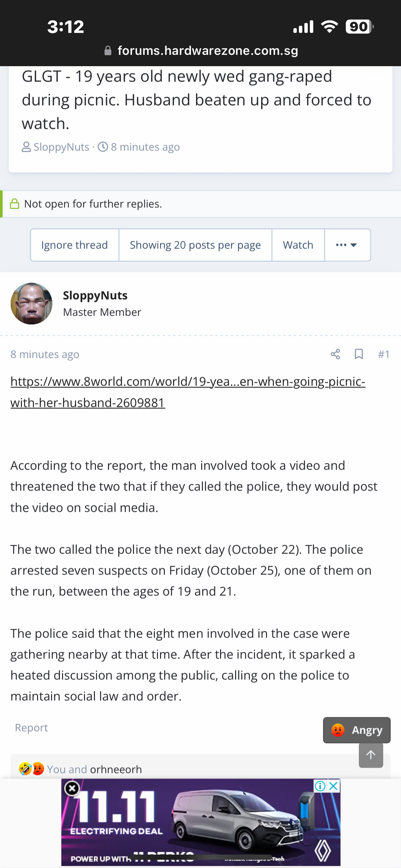Toggle Ignore thread option
The width and height of the screenshot is (401, 868).
pyautogui.click(x=74, y=245)
